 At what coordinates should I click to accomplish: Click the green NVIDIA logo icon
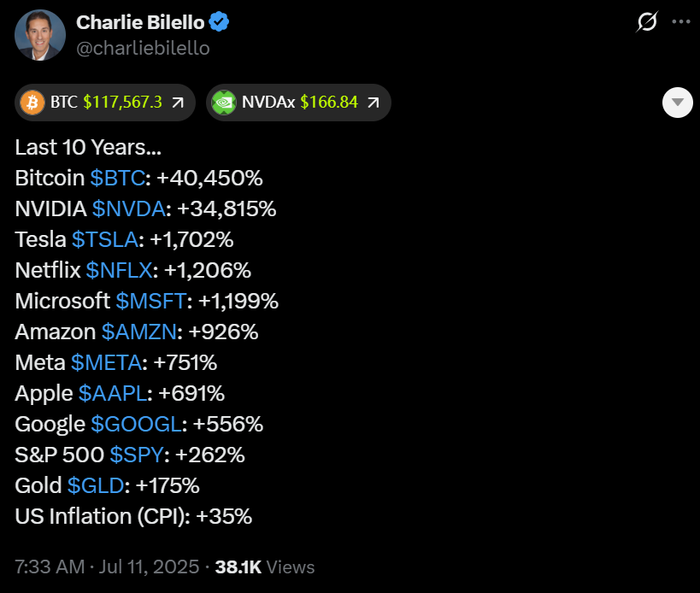[x=224, y=103]
